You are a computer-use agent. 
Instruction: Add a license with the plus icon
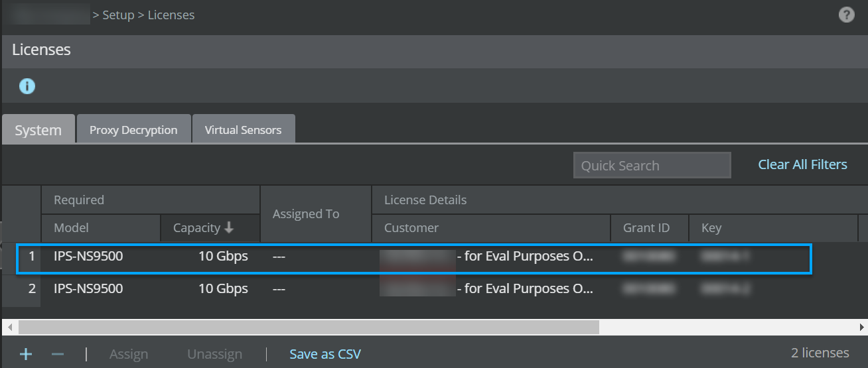click(26, 354)
